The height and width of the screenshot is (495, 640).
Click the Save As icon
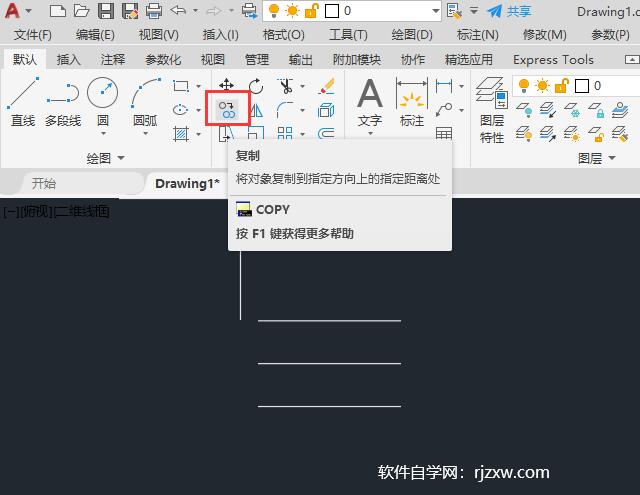130,11
